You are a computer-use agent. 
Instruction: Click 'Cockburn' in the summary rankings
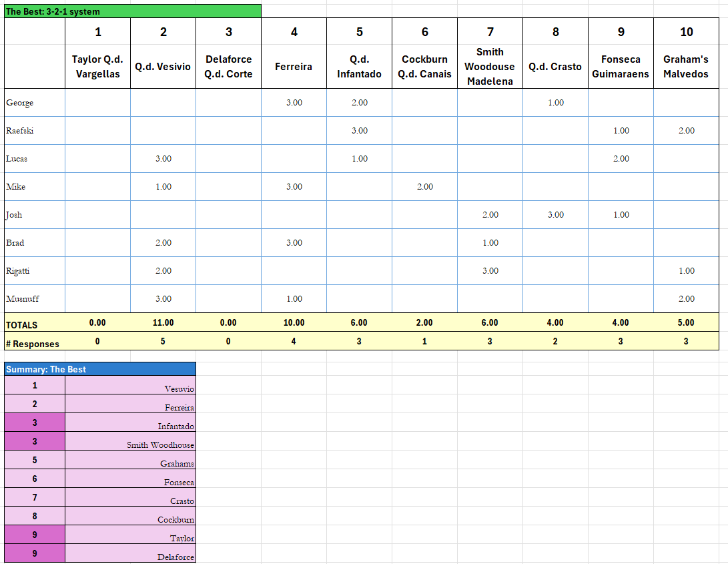click(x=130, y=518)
